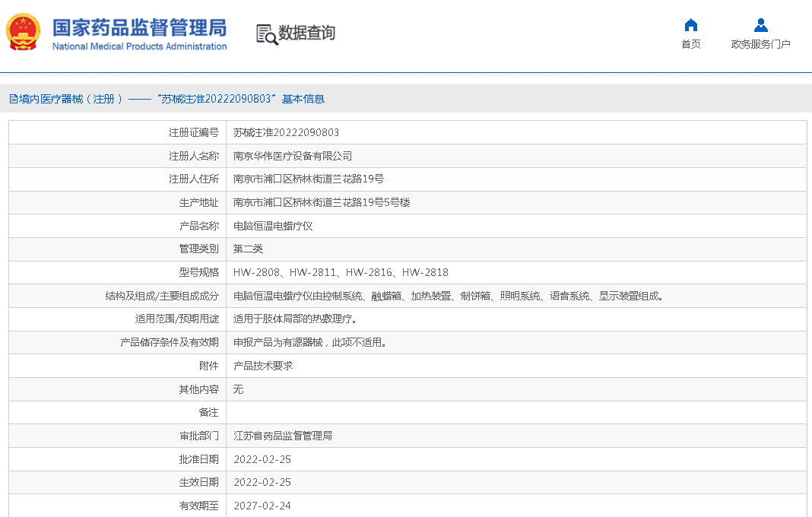Click the 数据查询 magnifier document icon

tap(267, 34)
